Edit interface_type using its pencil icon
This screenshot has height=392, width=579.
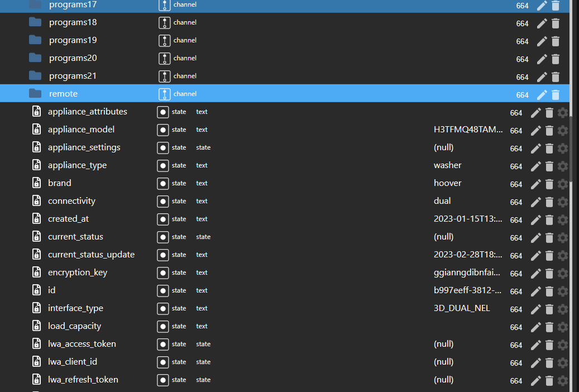pos(535,309)
